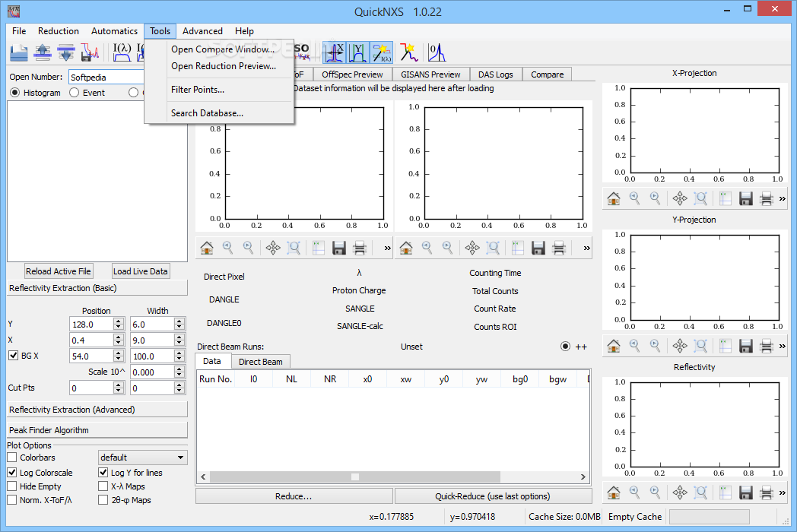Viewport: 797px width, 532px height.
Task: Toggle the X-projection fit toolbar icon
Action: [x=335, y=53]
